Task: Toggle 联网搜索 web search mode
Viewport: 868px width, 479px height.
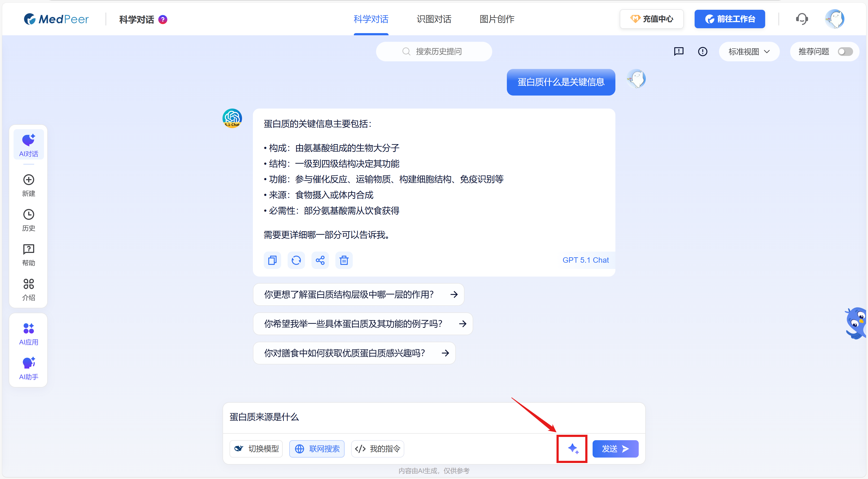Action: (x=317, y=449)
